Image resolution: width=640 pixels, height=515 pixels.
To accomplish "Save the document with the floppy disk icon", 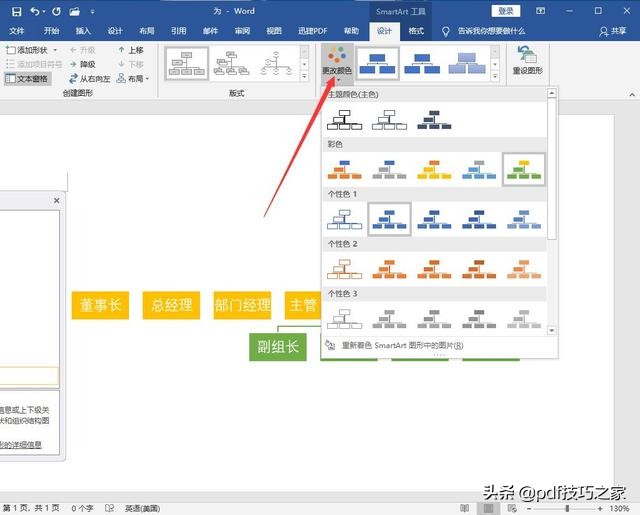I will (16, 11).
